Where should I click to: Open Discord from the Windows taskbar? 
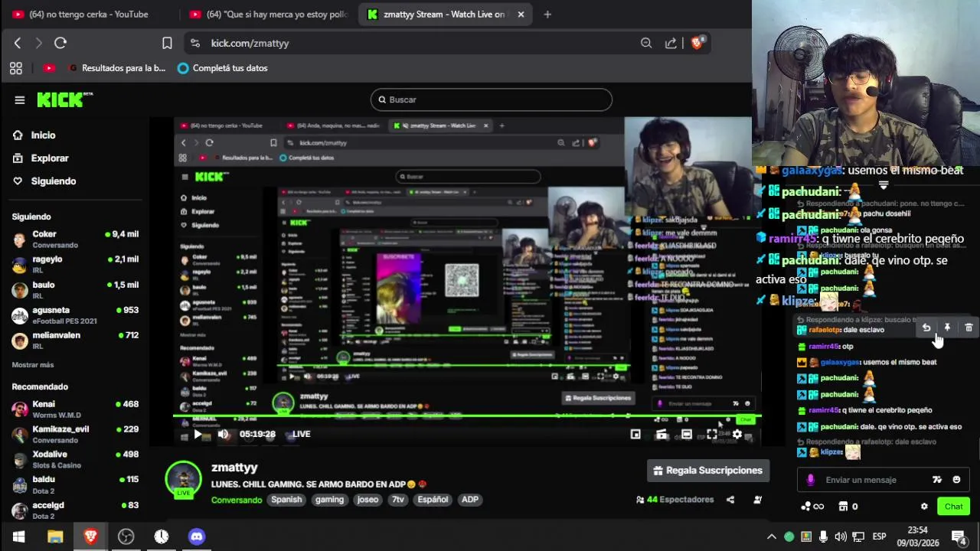(x=197, y=536)
